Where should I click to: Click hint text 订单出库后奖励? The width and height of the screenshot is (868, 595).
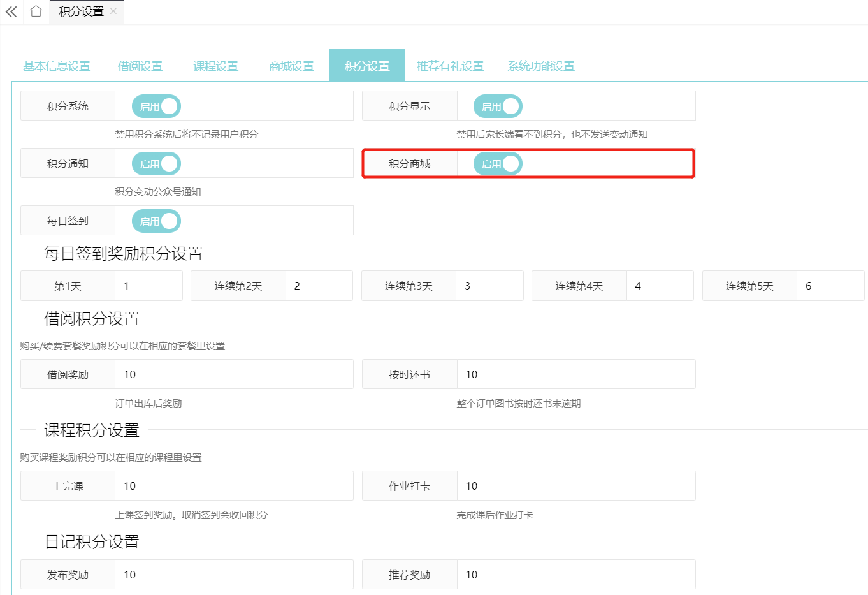pos(148,404)
